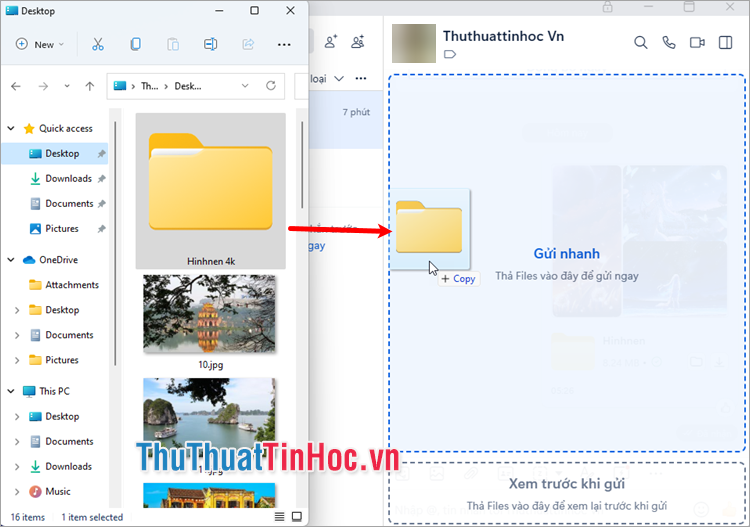
Task: Click the '16 items' status bar text
Action: (x=28, y=517)
